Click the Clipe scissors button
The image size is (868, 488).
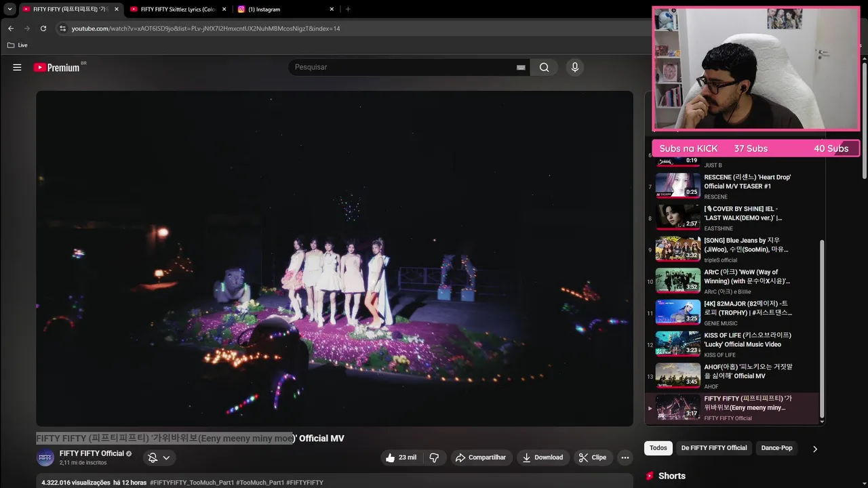593,457
